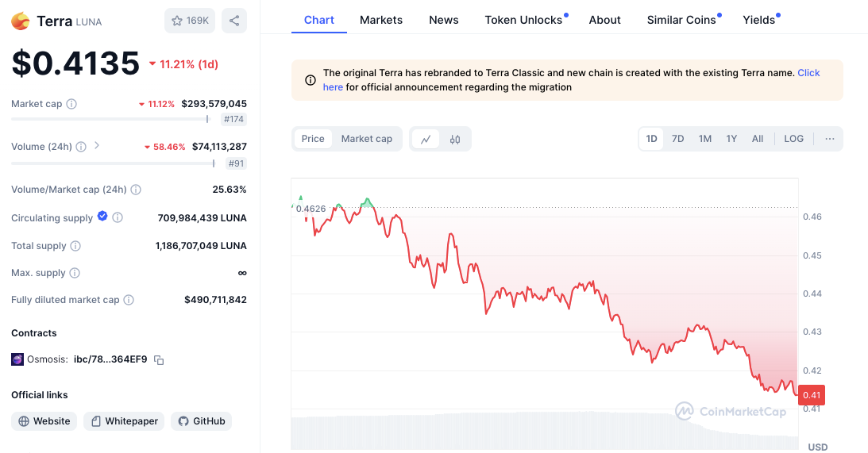
Task: Click the Terra LUNA coin logo
Action: [x=21, y=21]
